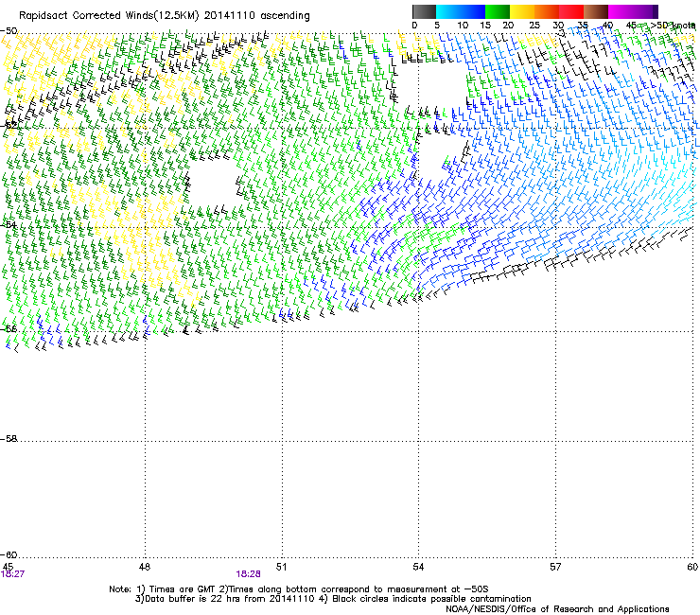Click the '57' longitude axis label
Screen dimensions: 700x615
(555, 567)
